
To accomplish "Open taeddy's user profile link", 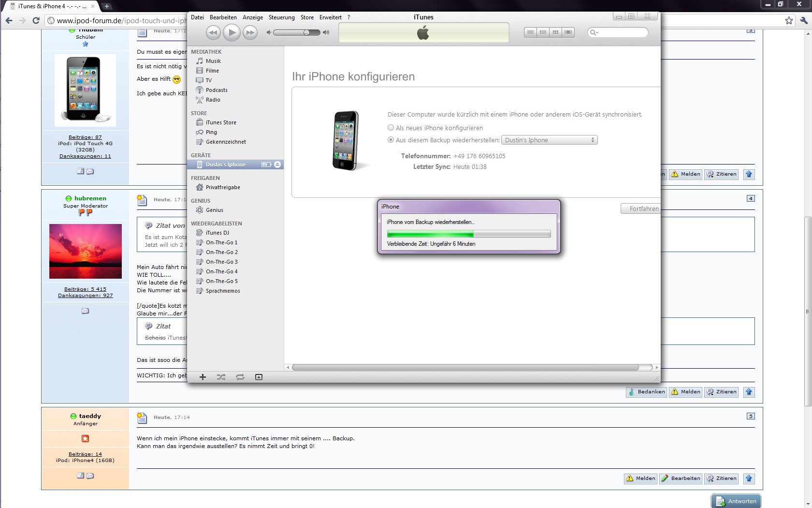I will tap(90, 416).
